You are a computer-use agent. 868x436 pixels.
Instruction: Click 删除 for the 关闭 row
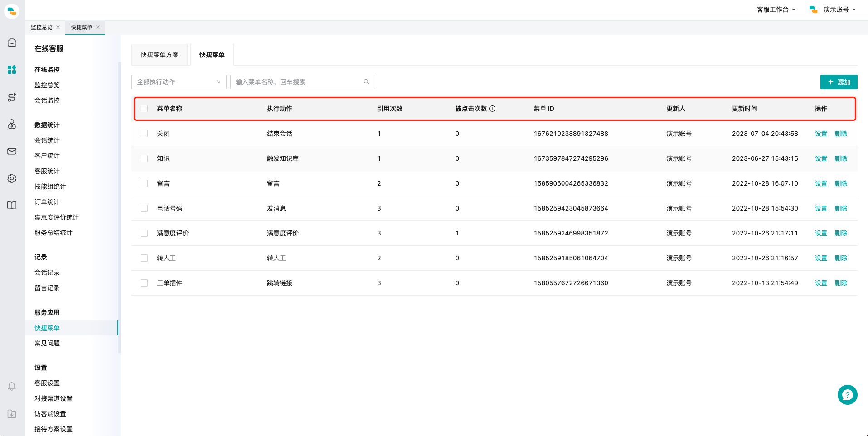(841, 134)
